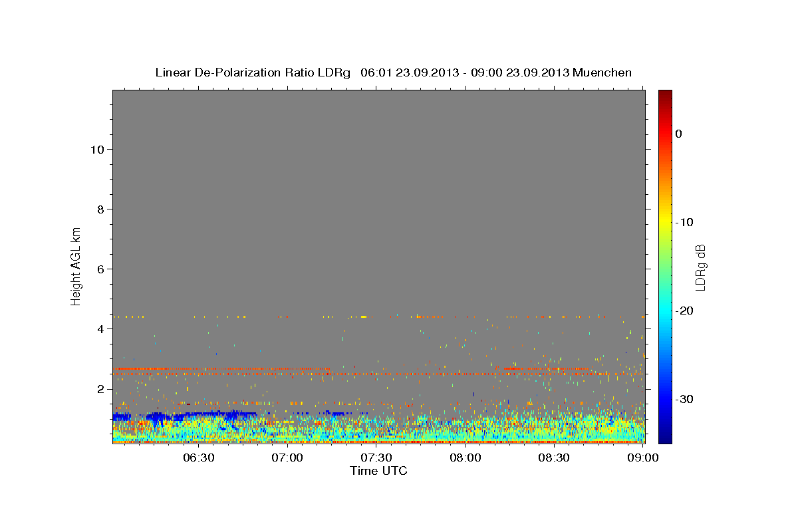Click the 07:00 time tick label
This screenshot has width=798, height=532.
click(287, 458)
